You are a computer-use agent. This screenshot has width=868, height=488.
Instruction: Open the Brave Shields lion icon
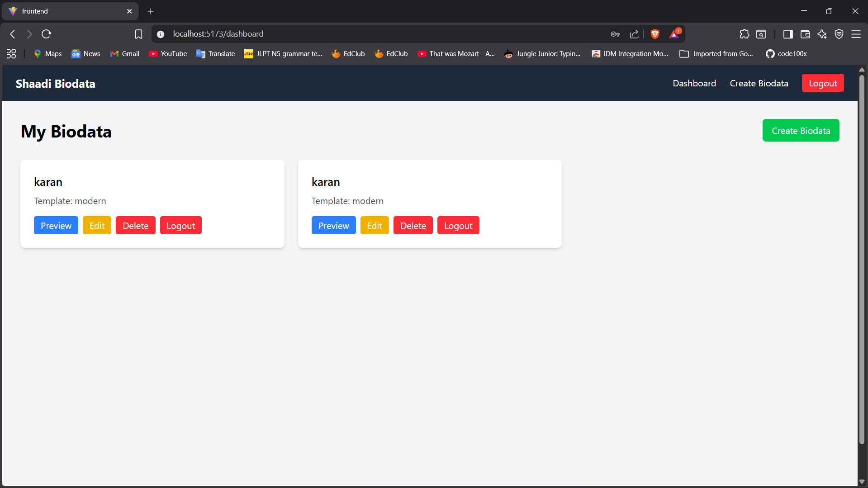pos(655,34)
